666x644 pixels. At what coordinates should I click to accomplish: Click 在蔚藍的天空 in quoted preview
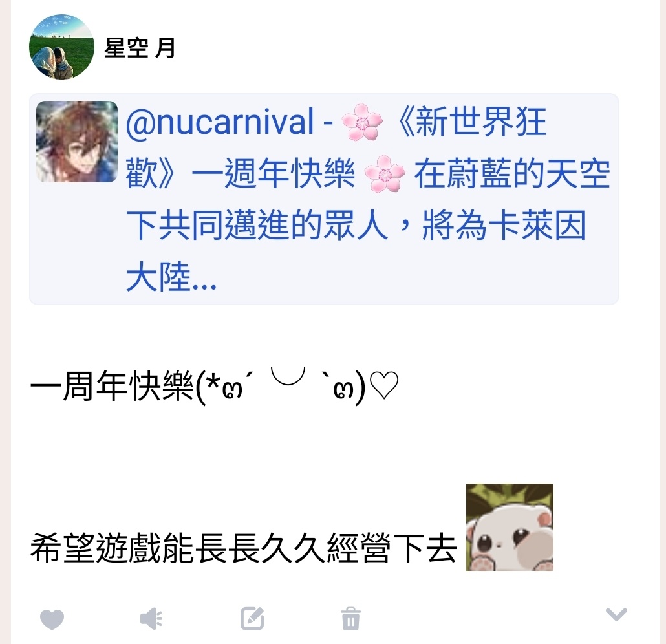pyautogui.click(x=512, y=174)
